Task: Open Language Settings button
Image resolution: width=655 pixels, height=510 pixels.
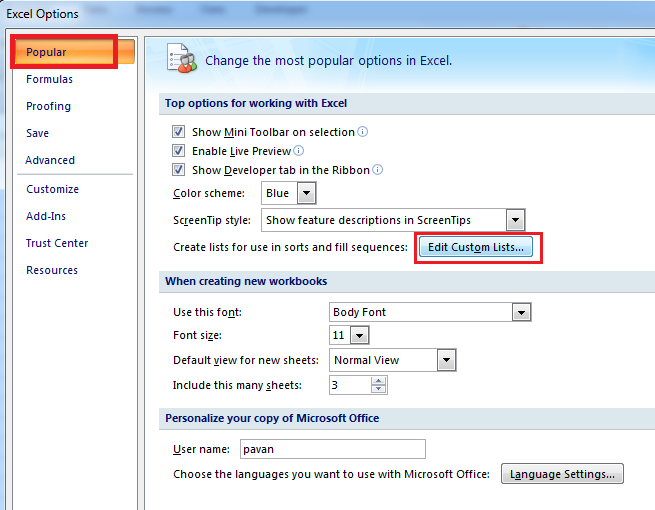Action: [562, 474]
